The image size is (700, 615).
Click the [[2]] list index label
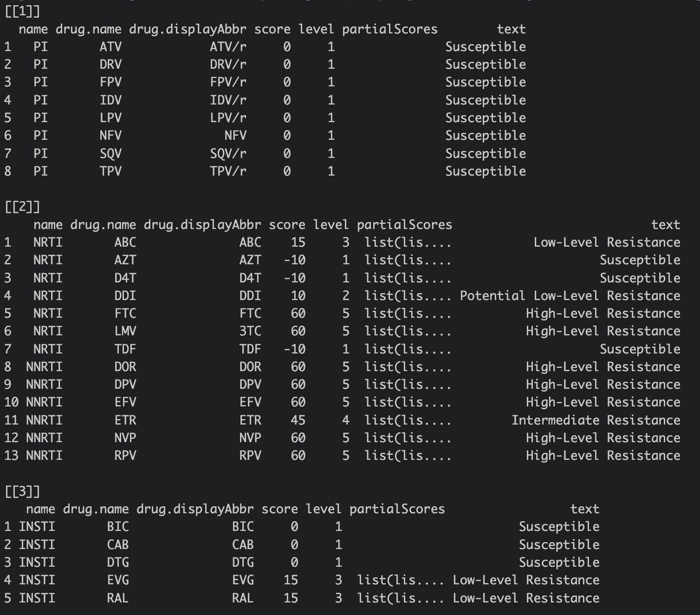tap(22, 207)
